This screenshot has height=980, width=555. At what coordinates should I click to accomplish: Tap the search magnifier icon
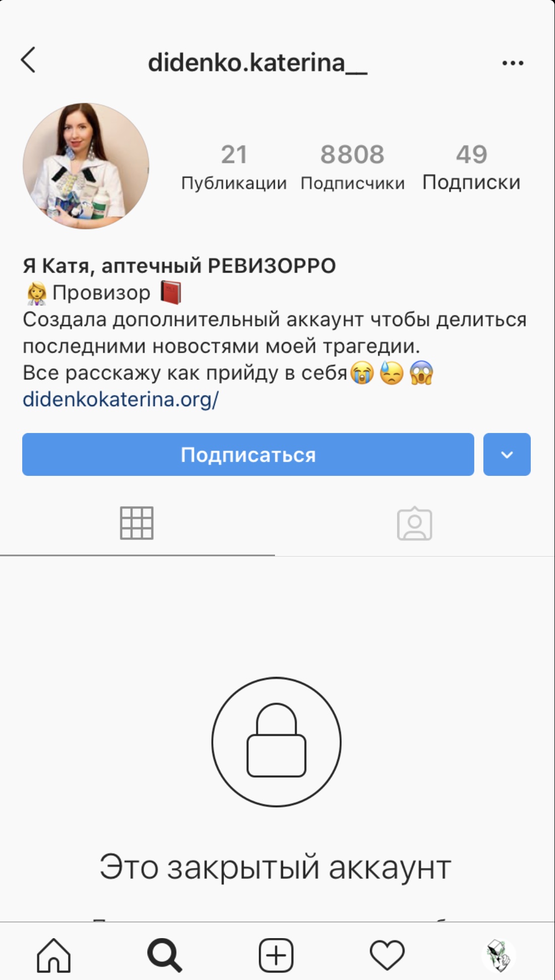tap(164, 955)
